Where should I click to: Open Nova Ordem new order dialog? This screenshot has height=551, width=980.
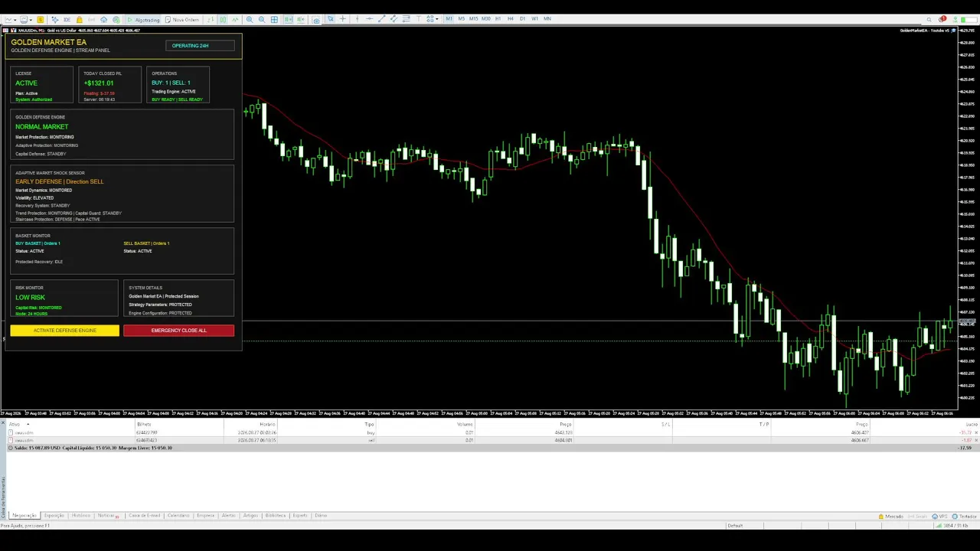[x=182, y=19]
